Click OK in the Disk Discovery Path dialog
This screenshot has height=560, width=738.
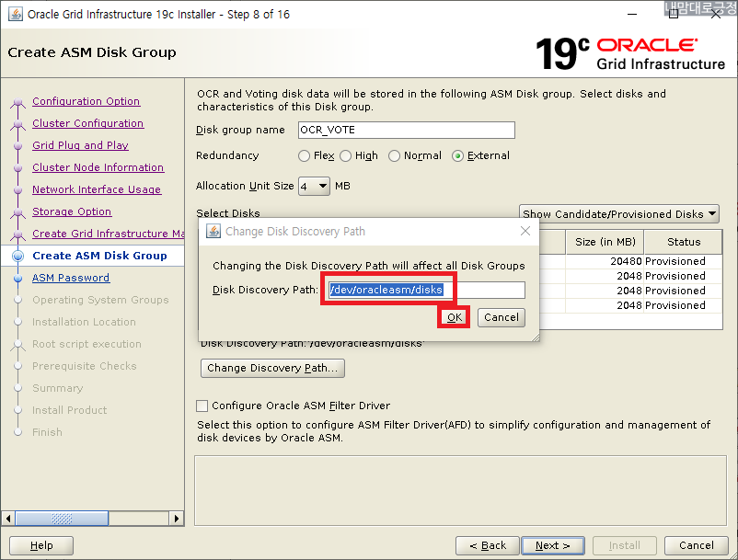[455, 317]
